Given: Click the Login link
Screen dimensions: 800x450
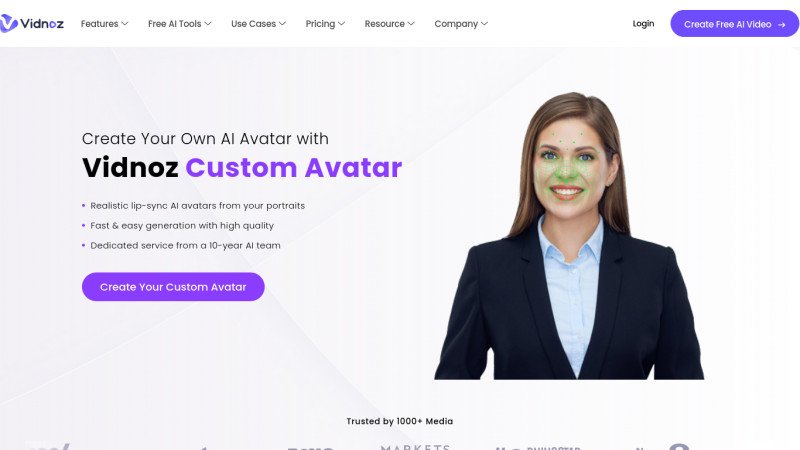Looking at the screenshot, I should pos(643,23).
